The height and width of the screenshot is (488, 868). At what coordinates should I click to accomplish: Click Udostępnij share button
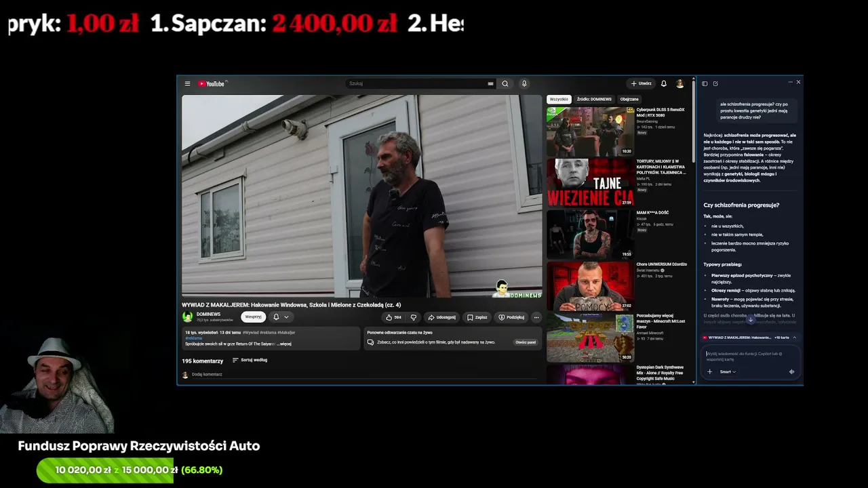click(441, 317)
